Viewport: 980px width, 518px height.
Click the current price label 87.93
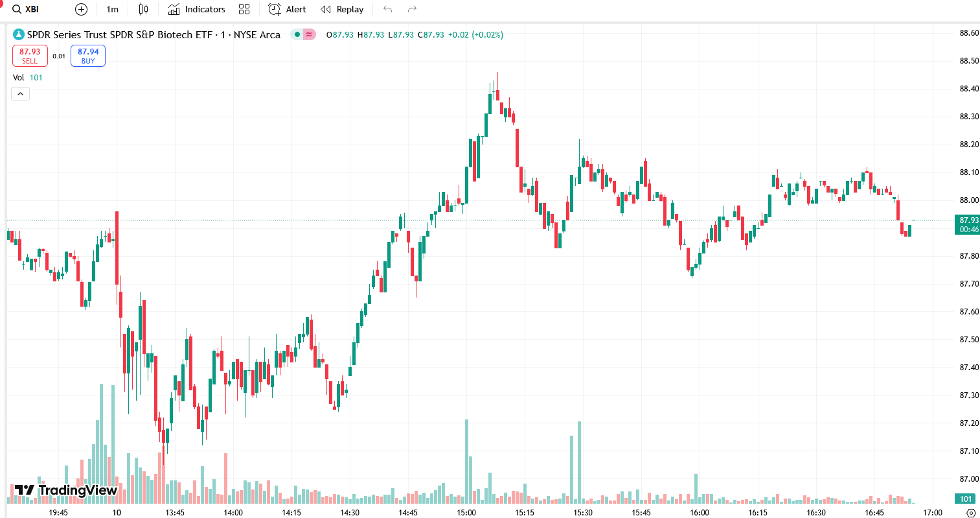point(969,220)
